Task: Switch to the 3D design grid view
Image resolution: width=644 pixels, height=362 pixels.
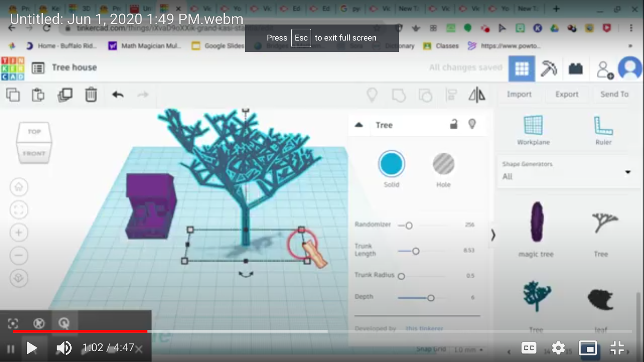Action: 521,69
